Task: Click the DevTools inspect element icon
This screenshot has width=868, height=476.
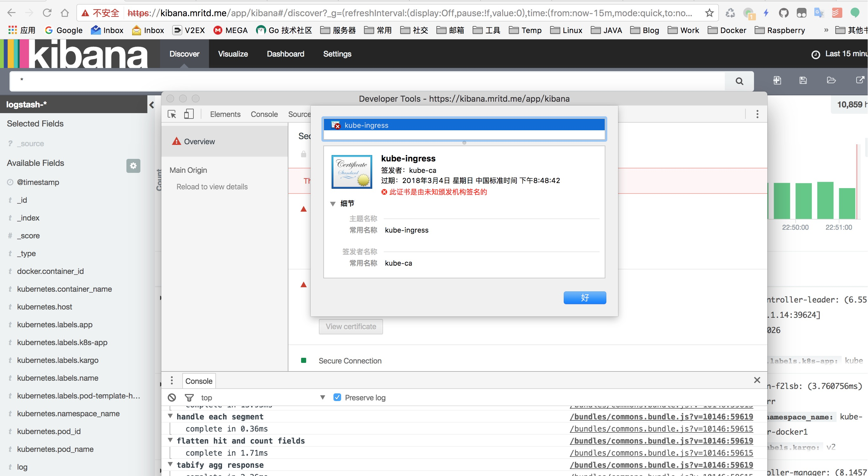Action: click(x=172, y=114)
